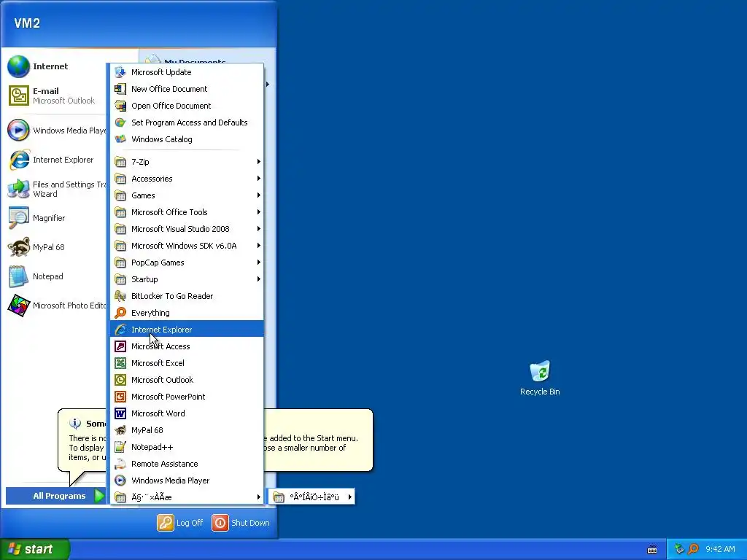The height and width of the screenshot is (560, 747).
Task: Launch Notepad++
Action: pos(187,447)
